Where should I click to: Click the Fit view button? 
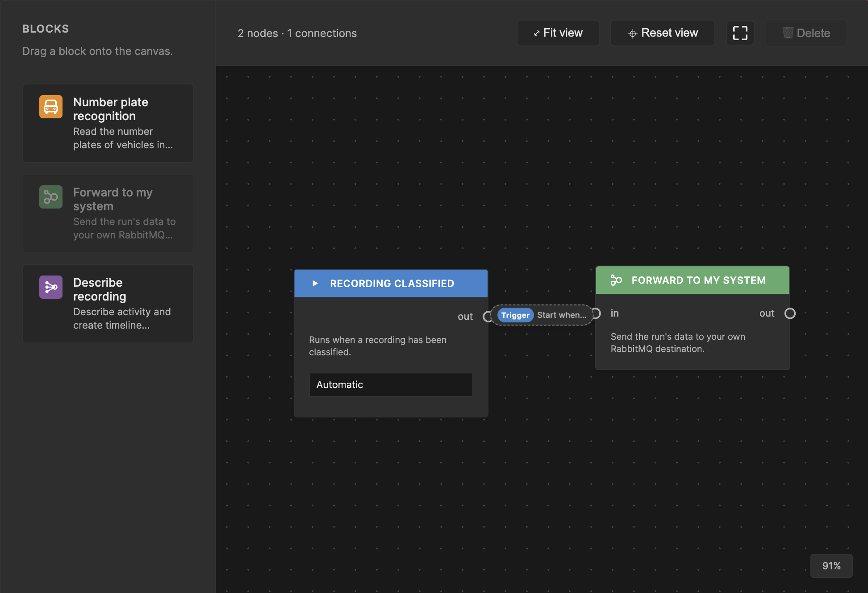tap(558, 33)
